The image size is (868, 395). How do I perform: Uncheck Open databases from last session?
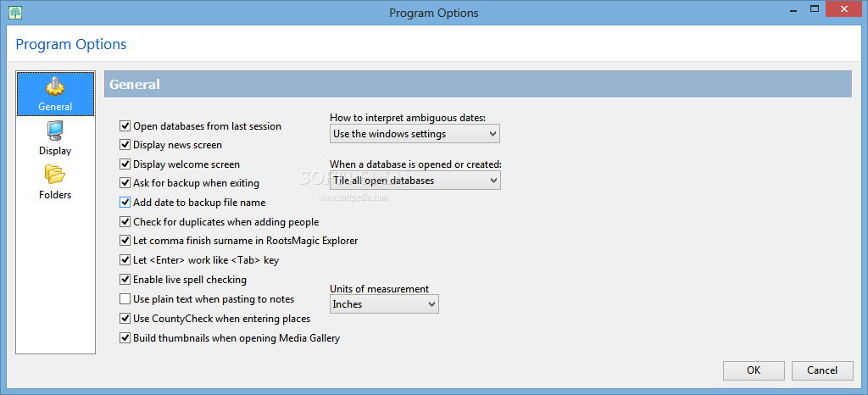[125, 126]
